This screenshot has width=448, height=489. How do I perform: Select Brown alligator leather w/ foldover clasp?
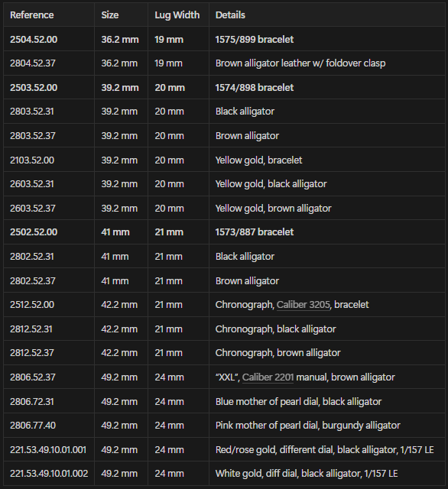point(300,63)
